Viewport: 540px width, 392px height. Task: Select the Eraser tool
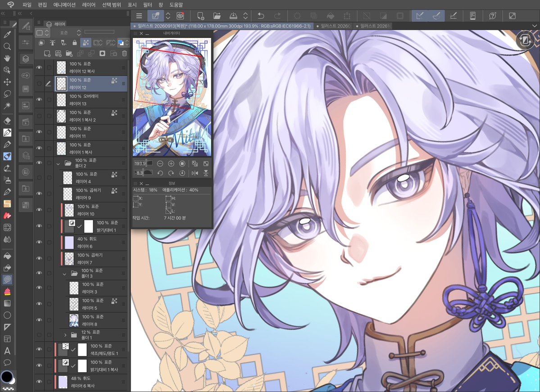pos(7,121)
